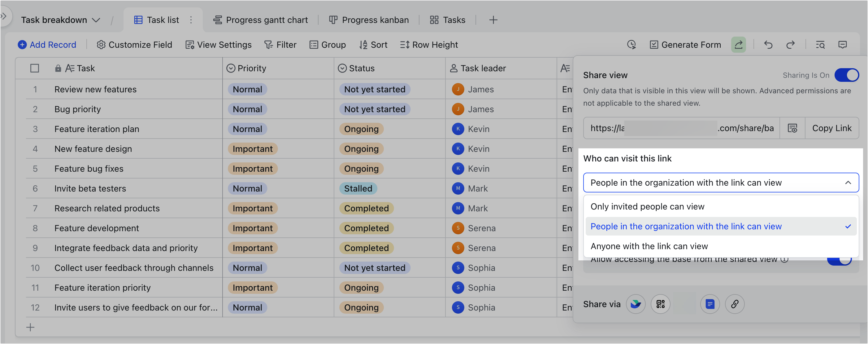Share via the chain link icon
This screenshot has width=868, height=344.
735,304
